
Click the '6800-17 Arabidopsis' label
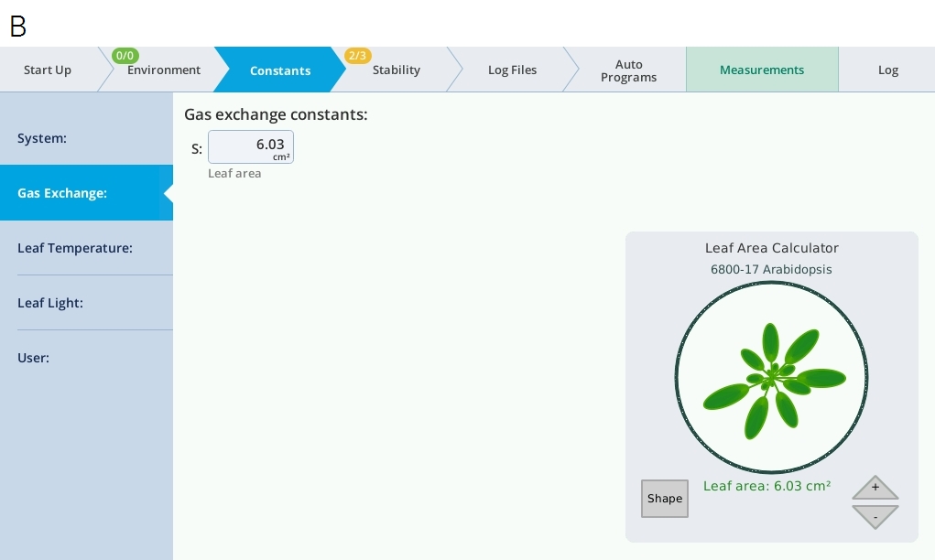pyautogui.click(x=771, y=269)
